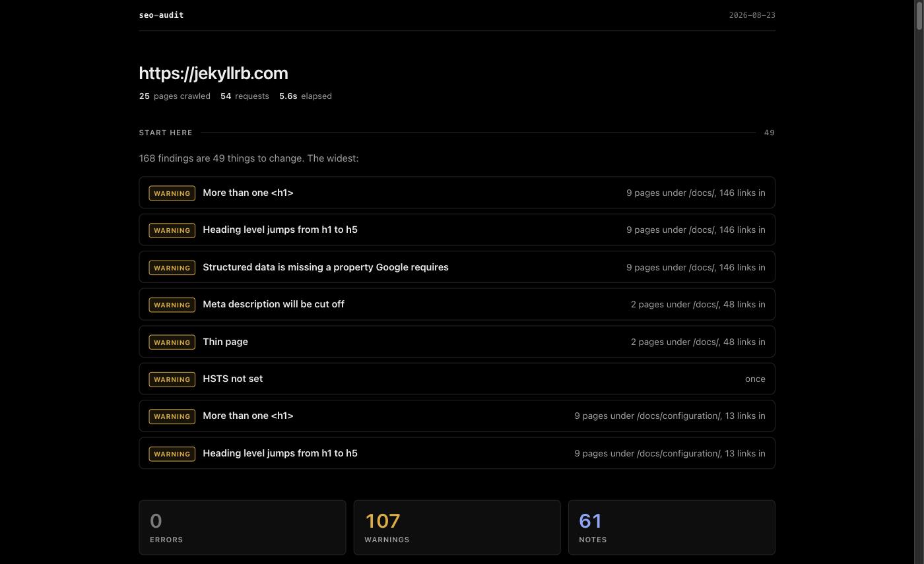
Task: Select the 107 Warnings summary card
Action: 457,528
